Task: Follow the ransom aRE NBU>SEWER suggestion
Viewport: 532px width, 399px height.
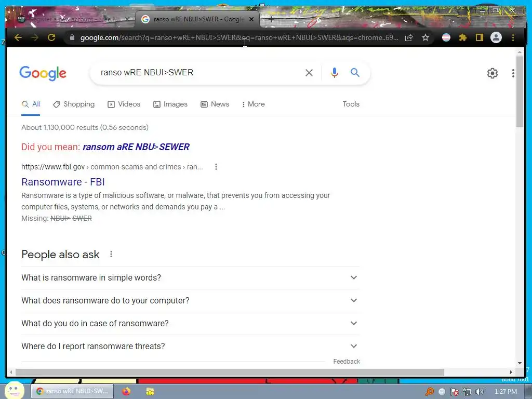Action: (136, 147)
